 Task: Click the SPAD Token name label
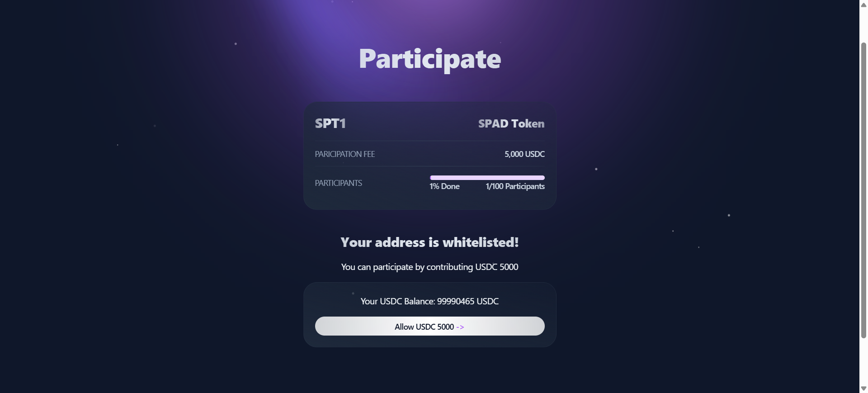coord(511,123)
